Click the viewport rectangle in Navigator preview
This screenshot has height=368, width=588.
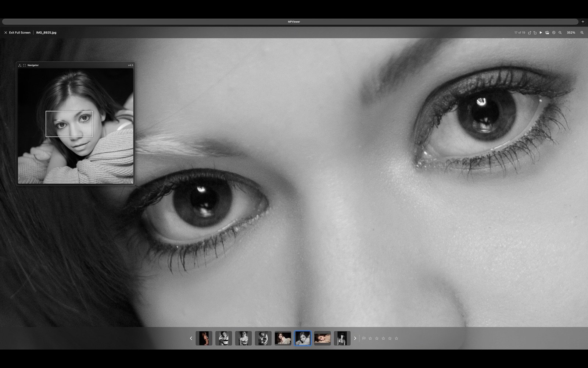coord(69,124)
